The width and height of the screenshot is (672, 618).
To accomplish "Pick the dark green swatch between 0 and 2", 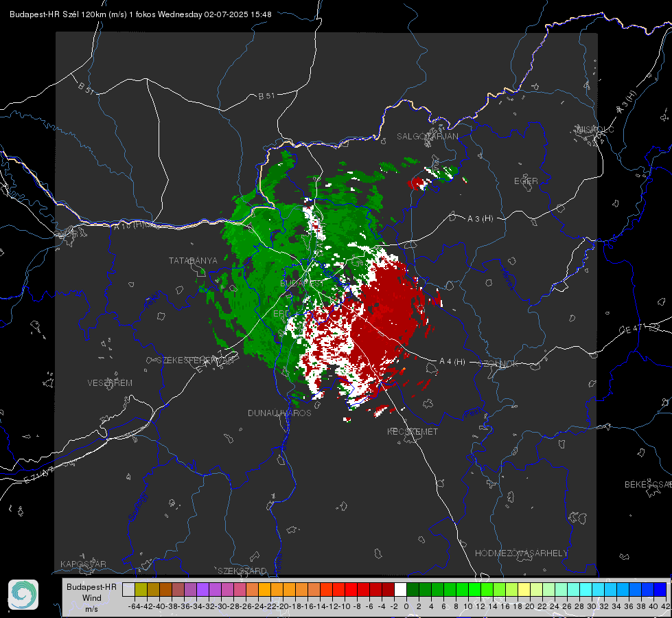I will click(413, 589).
